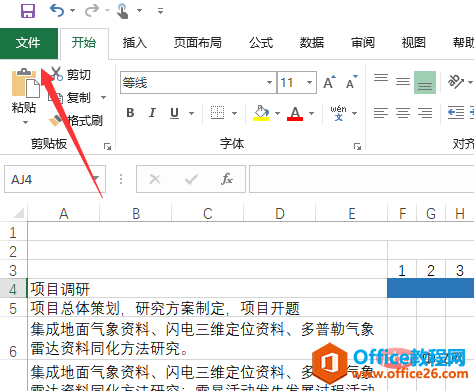Apply cell borders icon

(217, 113)
